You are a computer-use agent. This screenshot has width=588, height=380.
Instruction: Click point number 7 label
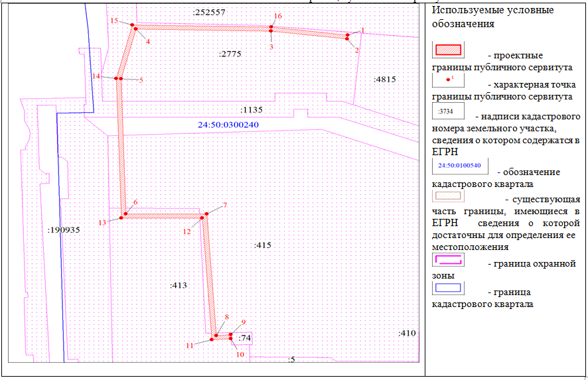(225, 205)
